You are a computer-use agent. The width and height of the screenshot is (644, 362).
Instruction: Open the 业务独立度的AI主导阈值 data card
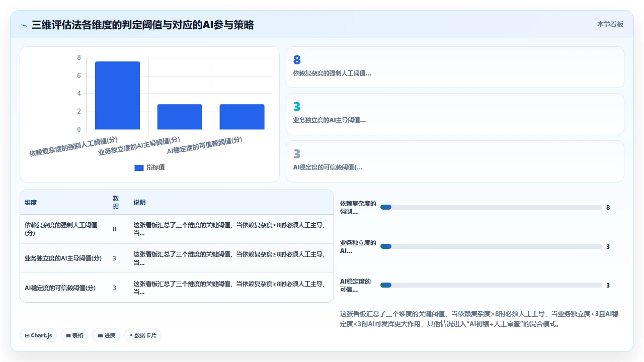point(455,114)
